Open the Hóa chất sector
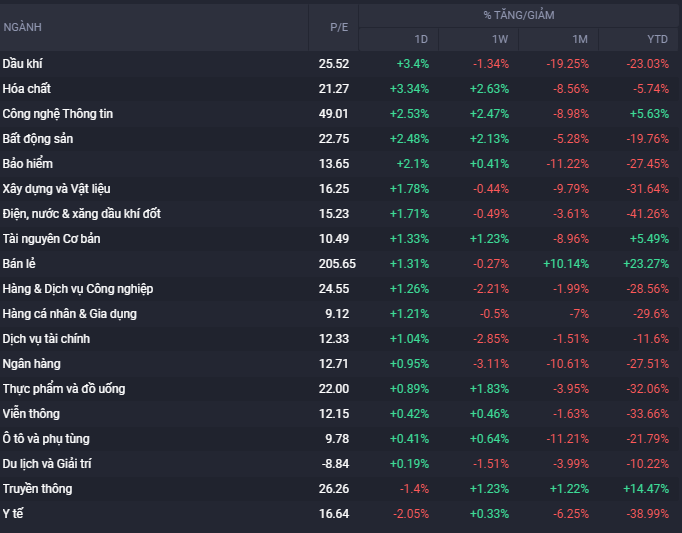Screen dimensions: 682x533 coord(27,89)
